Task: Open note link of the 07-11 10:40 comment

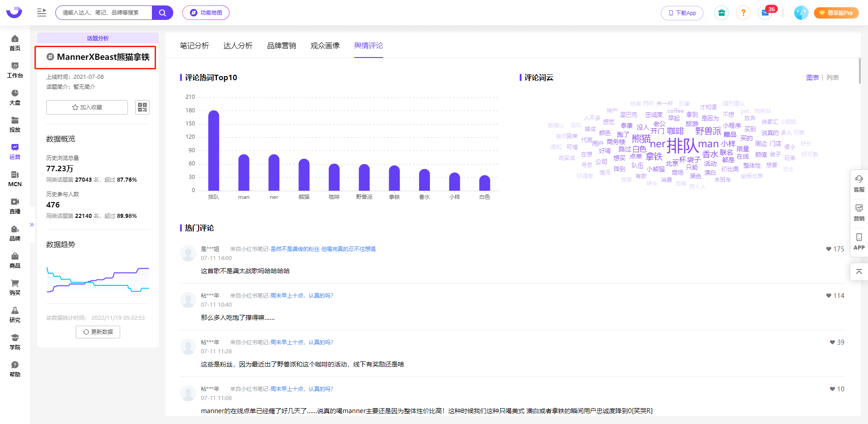Action: [302, 295]
